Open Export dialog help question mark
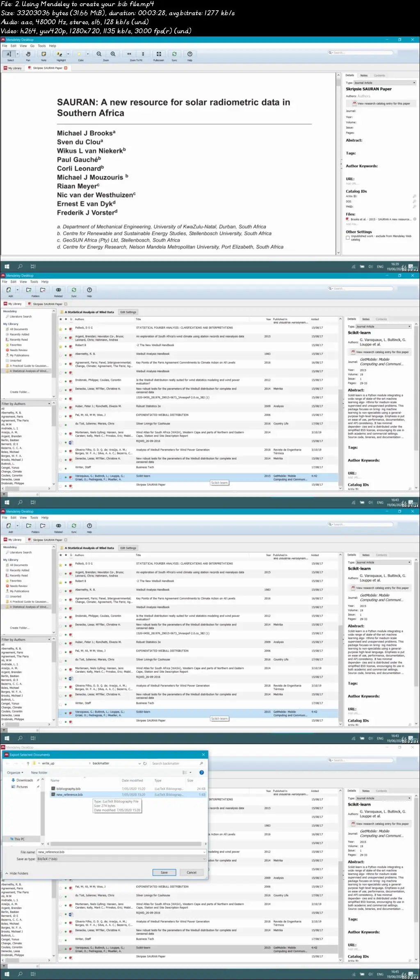This screenshot has height=980, width=420. (201, 772)
